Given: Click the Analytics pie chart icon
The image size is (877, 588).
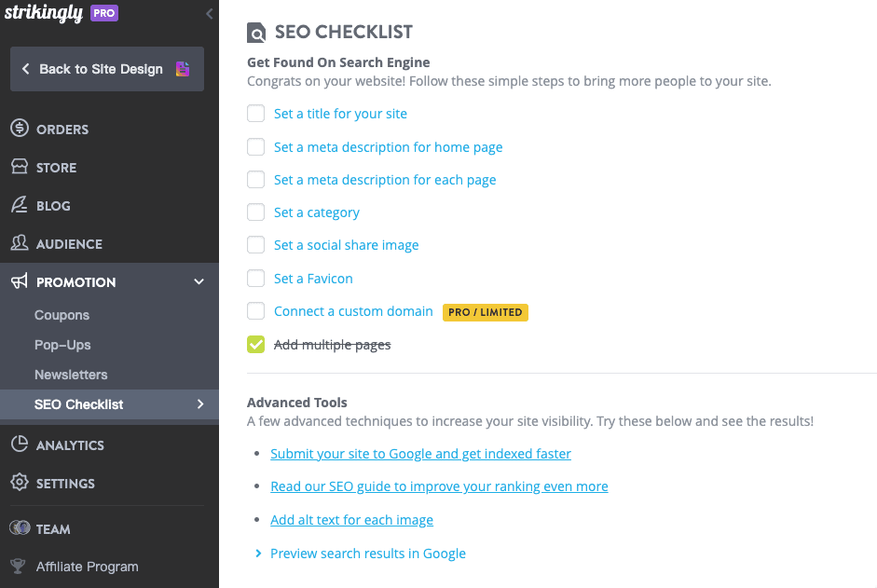Looking at the screenshot, I should coord(20,445).
